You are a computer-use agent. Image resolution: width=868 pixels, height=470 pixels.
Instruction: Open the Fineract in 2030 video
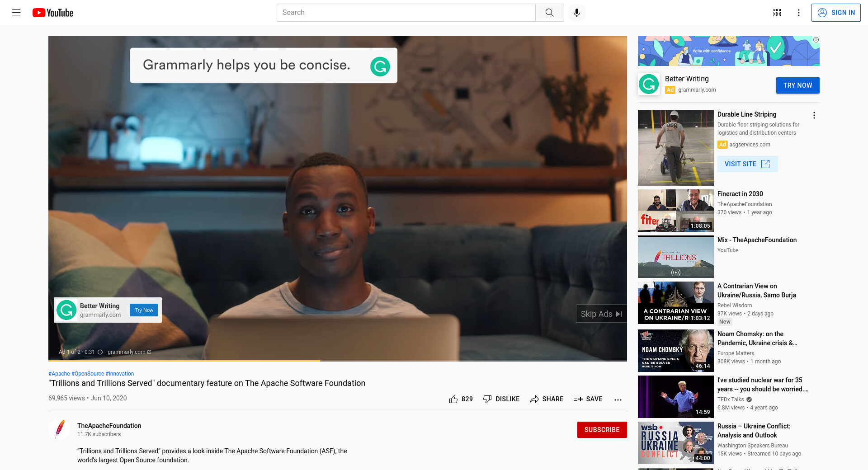(x=740, y=194)
